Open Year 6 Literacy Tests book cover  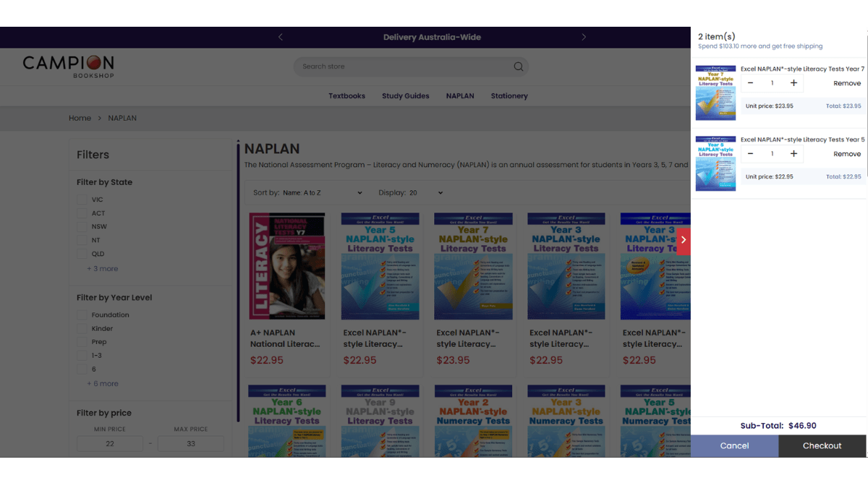click(x=287, y=421)
